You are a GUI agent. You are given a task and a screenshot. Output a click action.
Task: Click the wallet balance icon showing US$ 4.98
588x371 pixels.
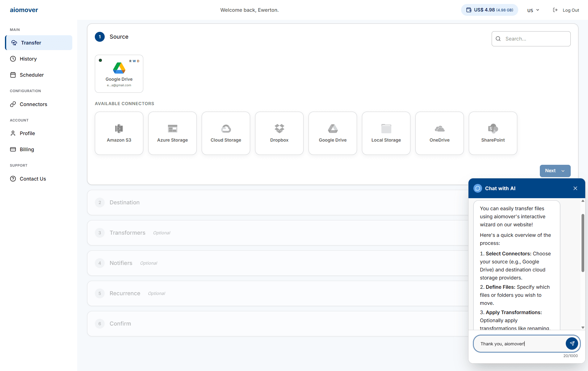tap(469, 10)
